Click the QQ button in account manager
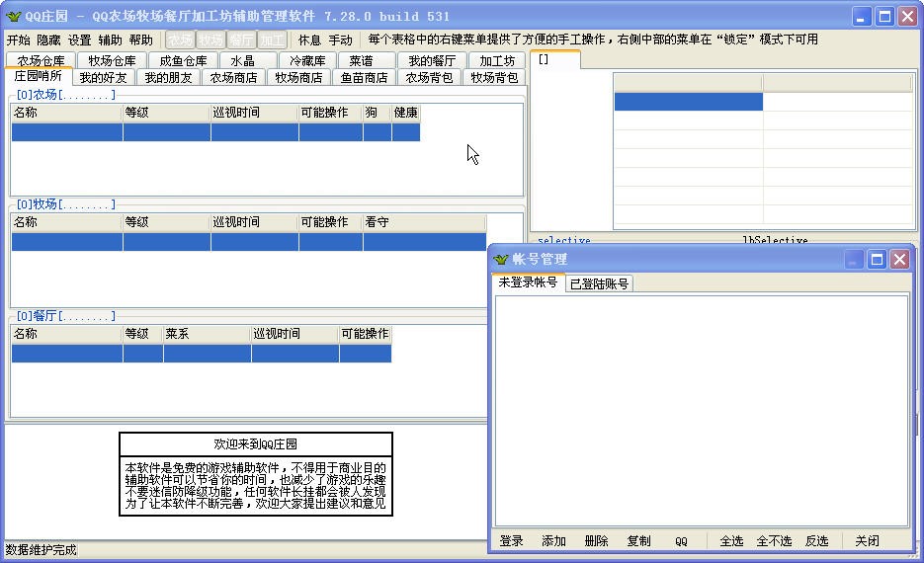Screen dimensions: 924x563 tap(681, 541)
